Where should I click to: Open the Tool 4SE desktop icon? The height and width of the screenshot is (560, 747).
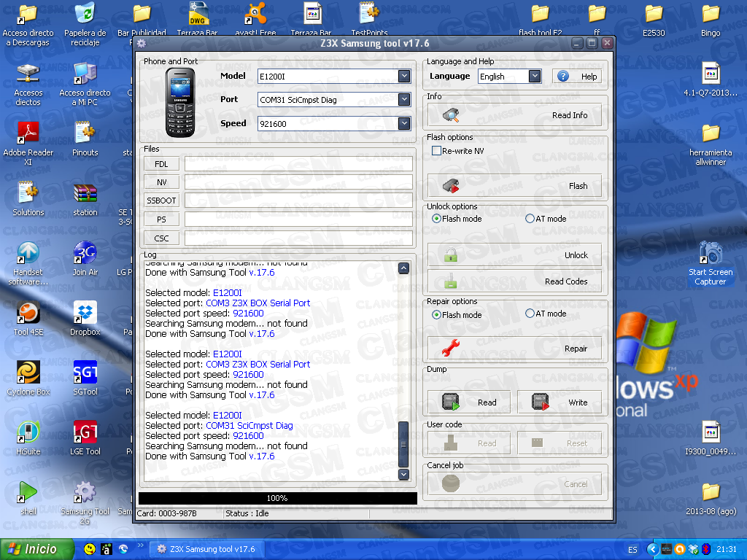[x=28, y=318]
